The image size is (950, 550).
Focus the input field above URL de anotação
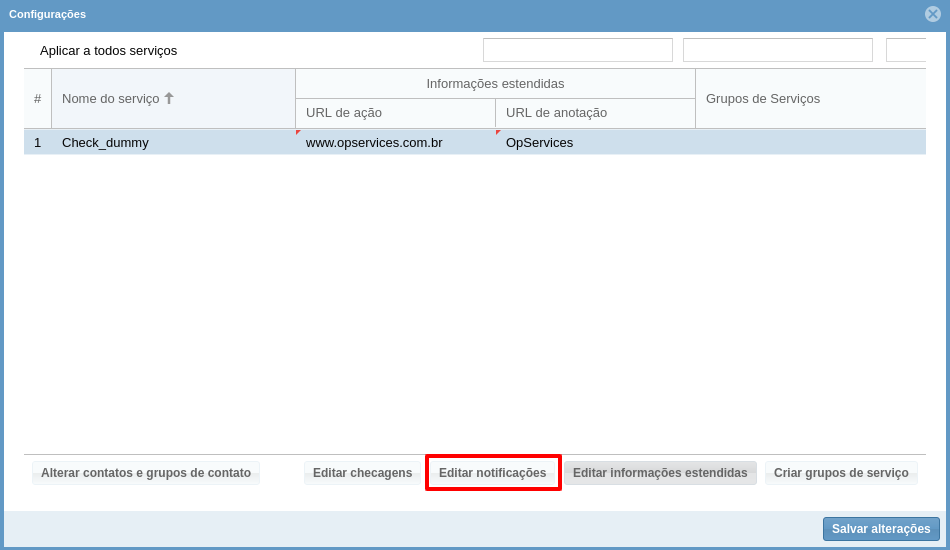(777, 50)
